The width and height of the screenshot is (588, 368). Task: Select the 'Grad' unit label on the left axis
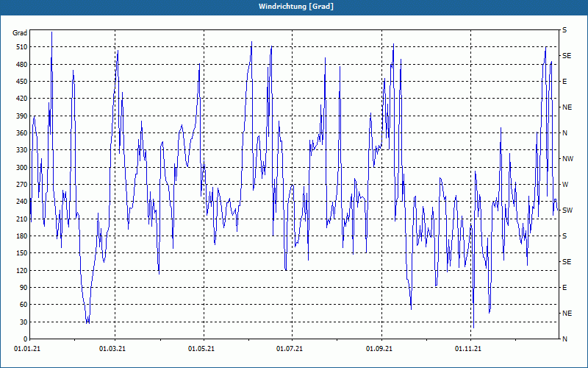[20, 33]
